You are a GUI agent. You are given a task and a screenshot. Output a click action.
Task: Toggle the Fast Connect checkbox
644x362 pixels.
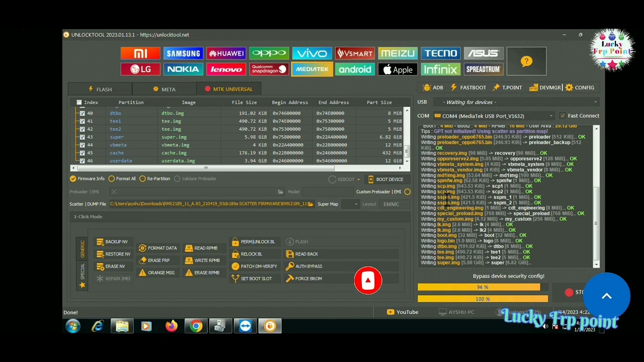pos(562,116)
